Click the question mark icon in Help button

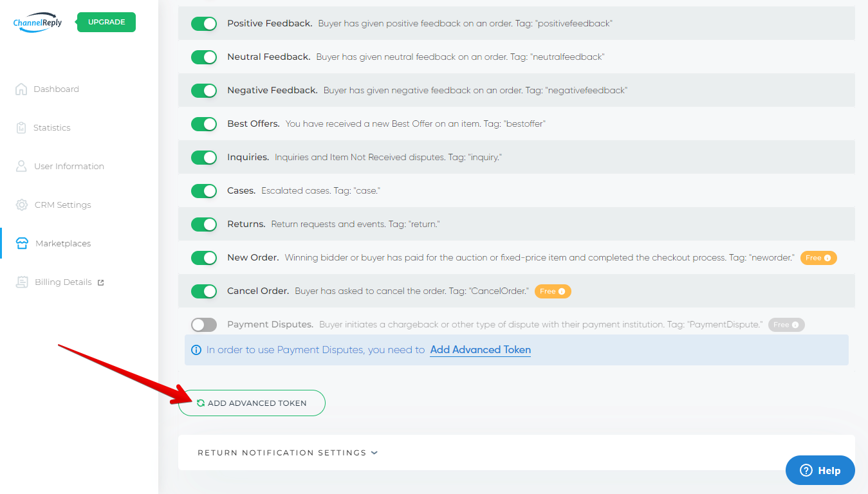point(806,470)
